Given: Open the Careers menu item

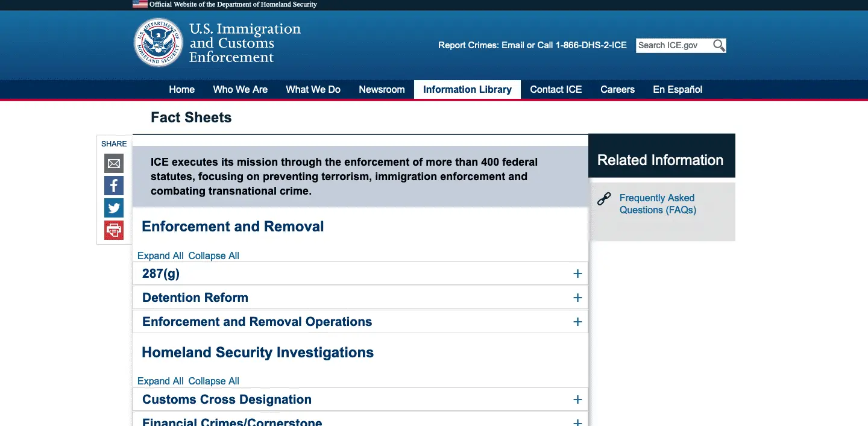Looking at the screenshot, I should coord(617,89).
